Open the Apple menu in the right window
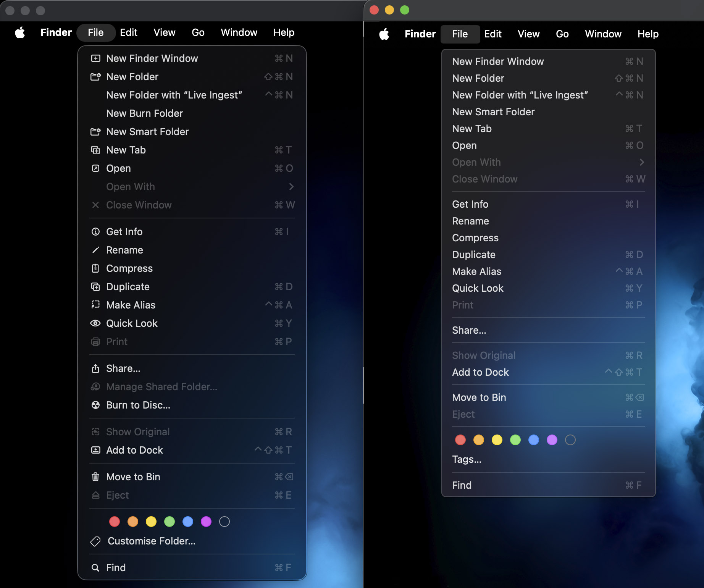704x588 pixels. coord(384,34)
